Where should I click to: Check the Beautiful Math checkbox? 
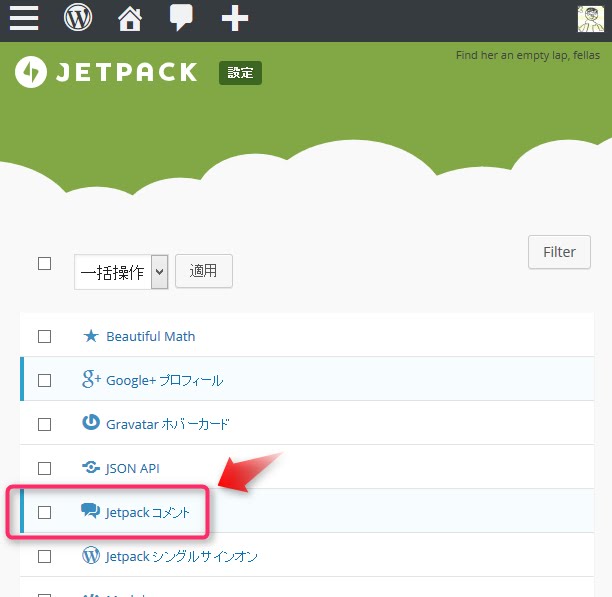[x=44, y=336]
